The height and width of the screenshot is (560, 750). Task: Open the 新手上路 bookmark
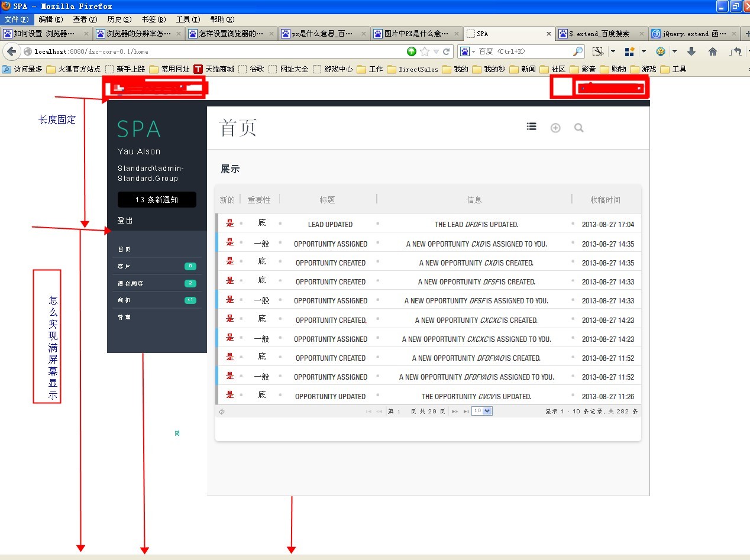pos(125,69)
